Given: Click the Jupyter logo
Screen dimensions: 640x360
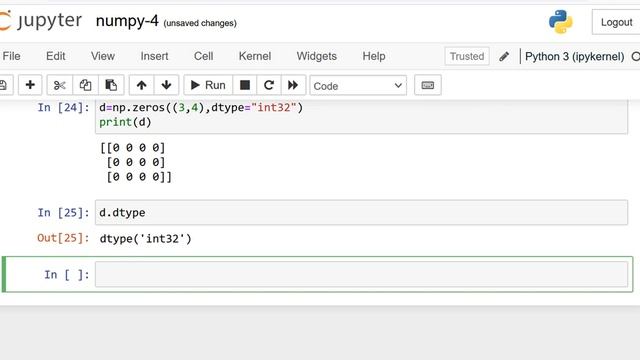Looking at the screenshot, I should pos(41,20).
